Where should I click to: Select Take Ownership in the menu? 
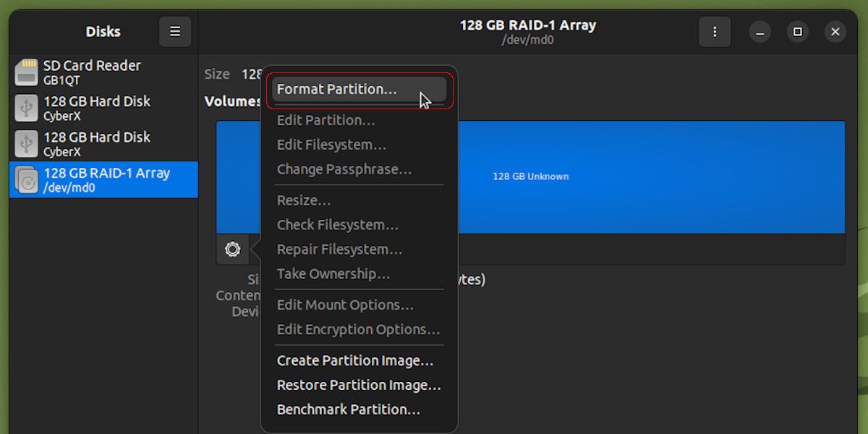coord(333,273)
